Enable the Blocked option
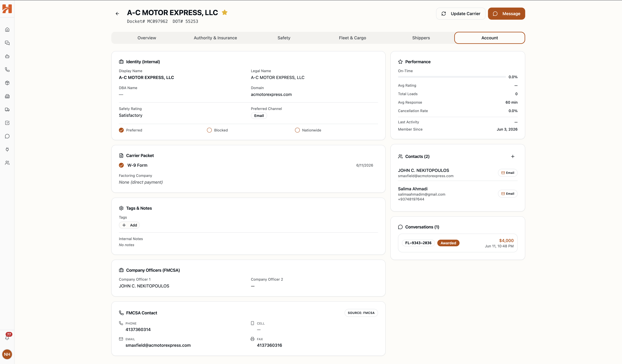 [x=209, y=130]
